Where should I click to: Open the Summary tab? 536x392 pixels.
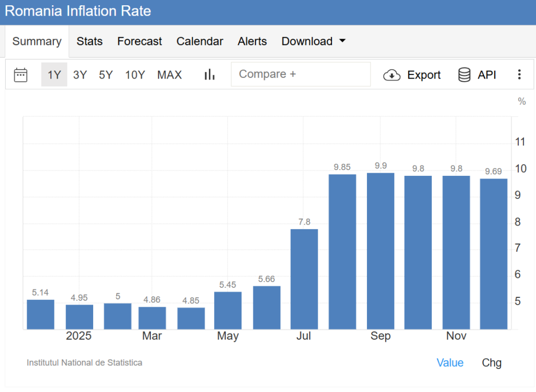pyautogui.click(x=37, y=41)
